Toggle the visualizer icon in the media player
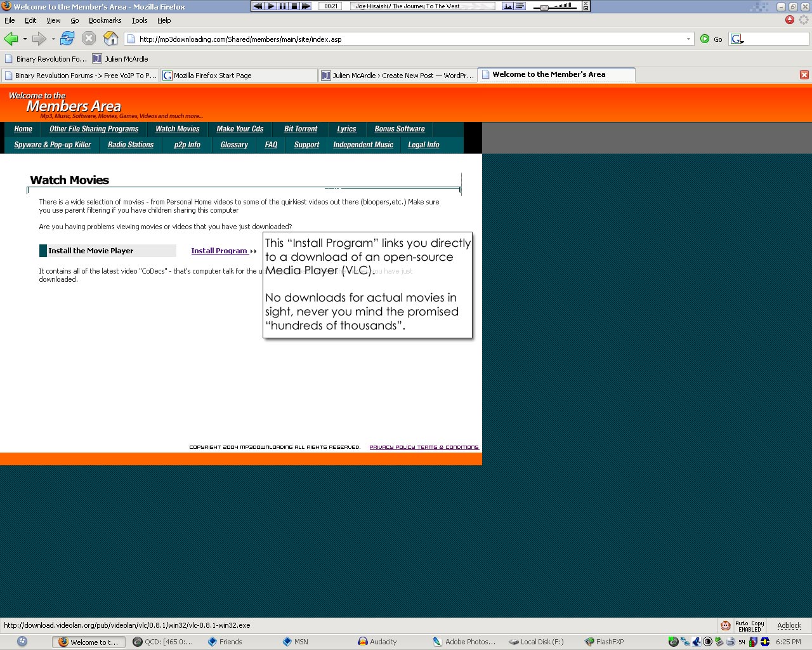This screenshot has width=812, height=650. [x=508, y=6]
